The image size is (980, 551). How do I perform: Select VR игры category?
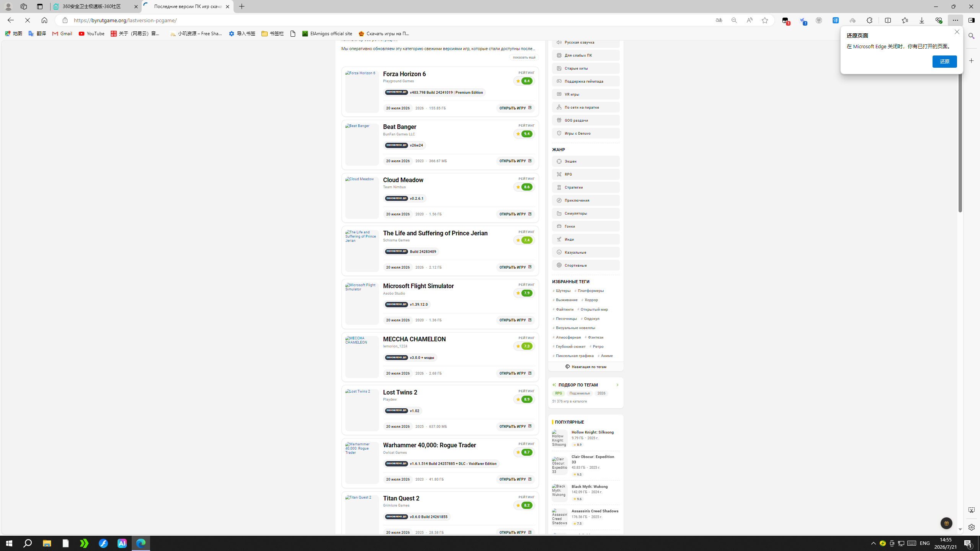click(x=585, y=94)
